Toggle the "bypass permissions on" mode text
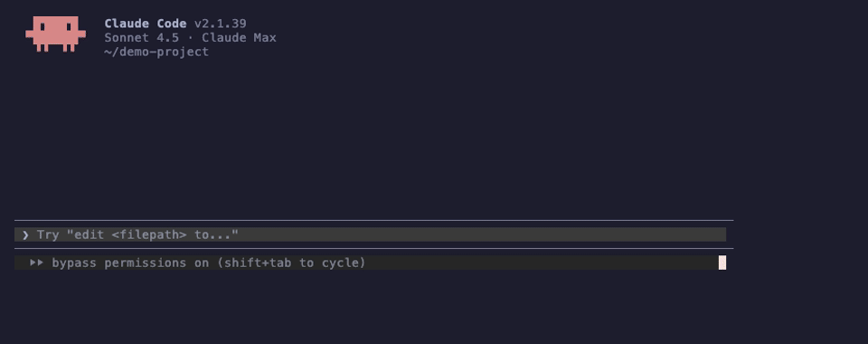The width and height of the screenshot is (868, 344). click(130, 263)
